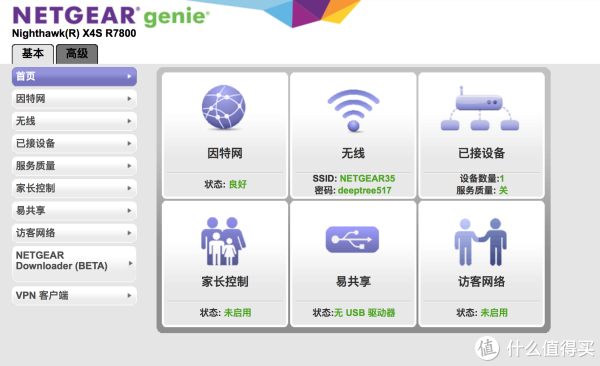This screenshot has height=366, width=600.
Task: Click the arrow on the 服务质量 sidebar item
Action: tap(129, 166)
